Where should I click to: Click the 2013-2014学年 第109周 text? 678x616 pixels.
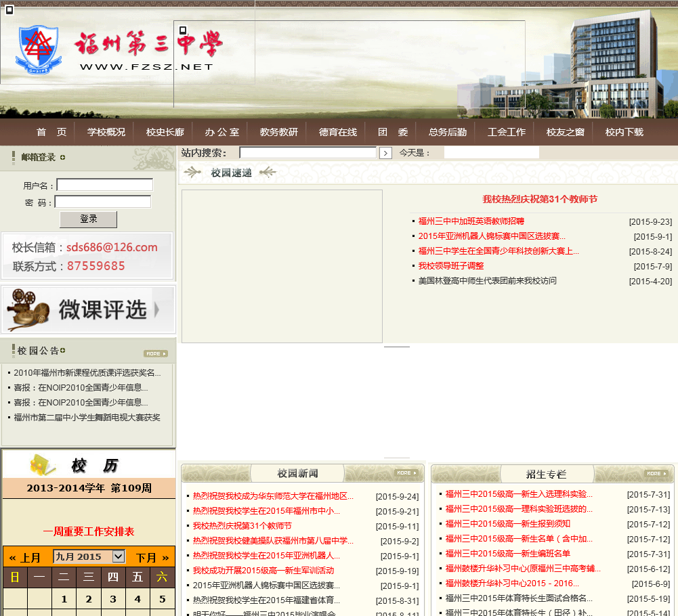click(x=89, y=488)
